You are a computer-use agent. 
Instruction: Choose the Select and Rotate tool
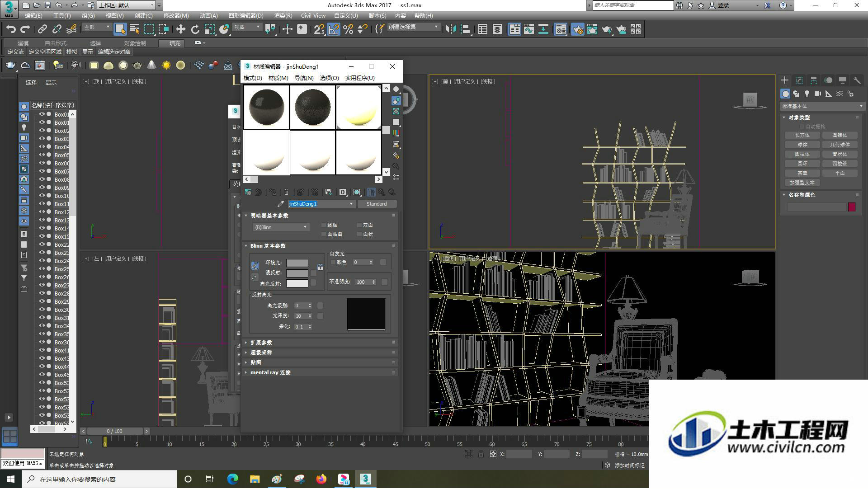click(195, 29)
